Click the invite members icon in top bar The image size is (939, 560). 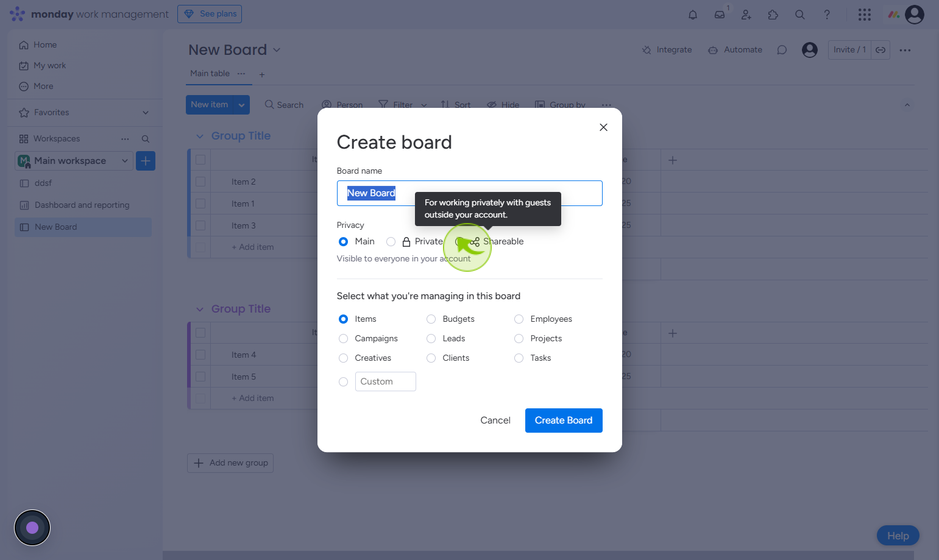746,15
